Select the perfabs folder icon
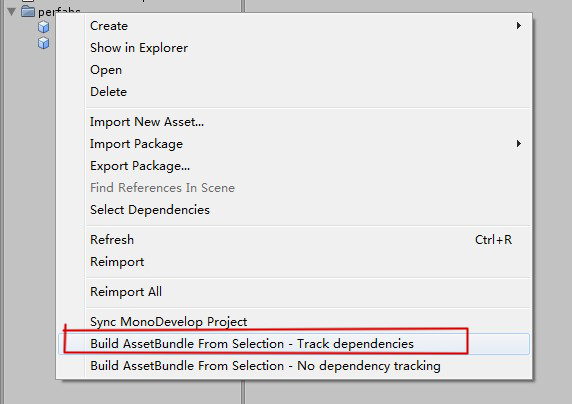 [28, 11]
